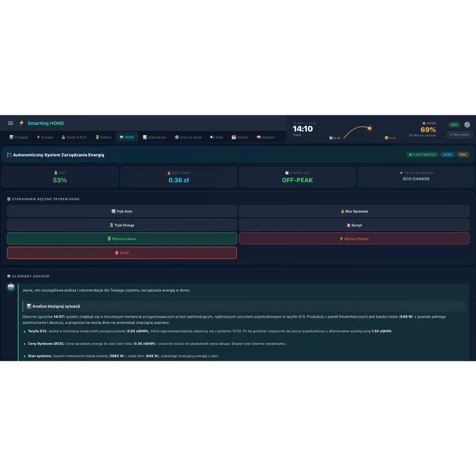The height and width of the screenshot is (476, 476).
Task: Click the SOC 53% value
Action: (60, 180)
